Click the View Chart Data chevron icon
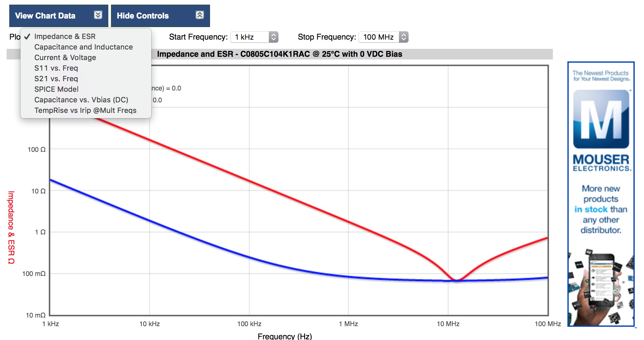The width and height of the screenshot is (644, 340). (x=98, y=15)
